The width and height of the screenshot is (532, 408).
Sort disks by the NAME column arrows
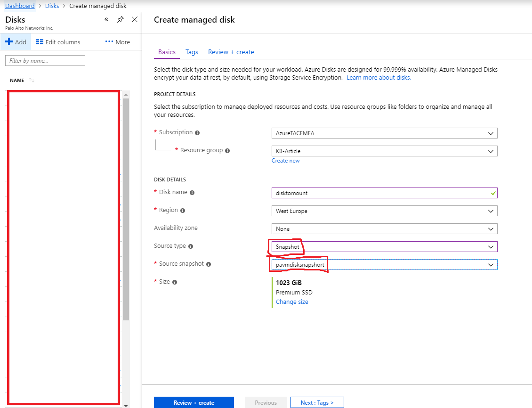tap(32, 81)
